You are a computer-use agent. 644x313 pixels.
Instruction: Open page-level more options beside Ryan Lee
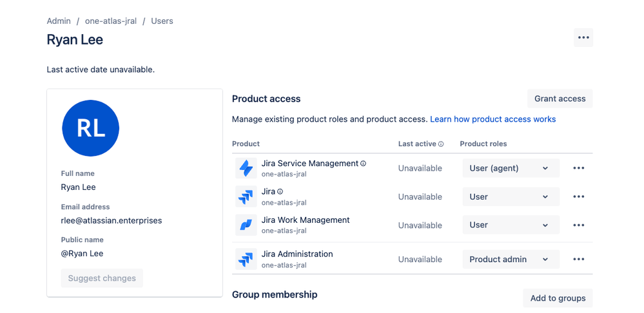[583, 38]
